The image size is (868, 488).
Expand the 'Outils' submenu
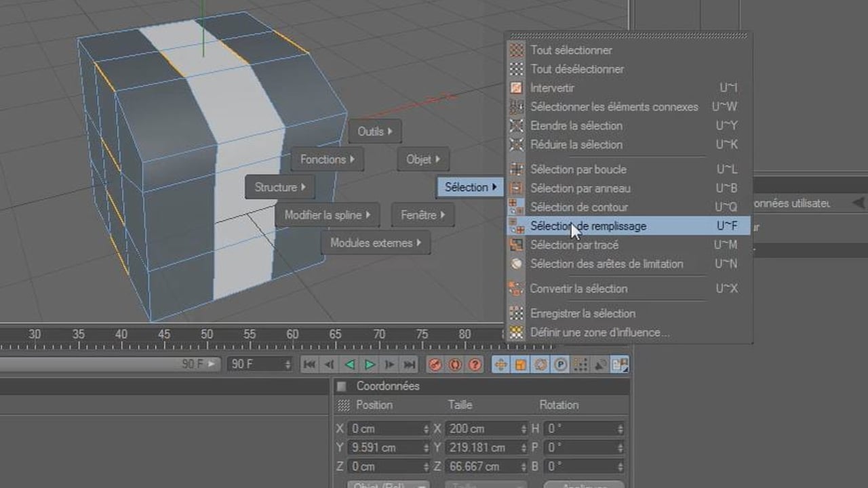375,131
